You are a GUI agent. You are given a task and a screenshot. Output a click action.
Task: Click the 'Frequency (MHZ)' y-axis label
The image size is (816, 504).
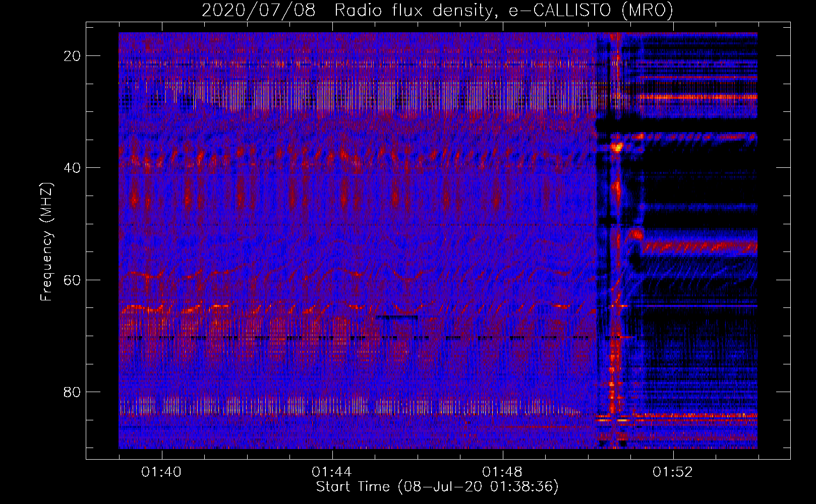pyautogui.click(x=46, y=242)
